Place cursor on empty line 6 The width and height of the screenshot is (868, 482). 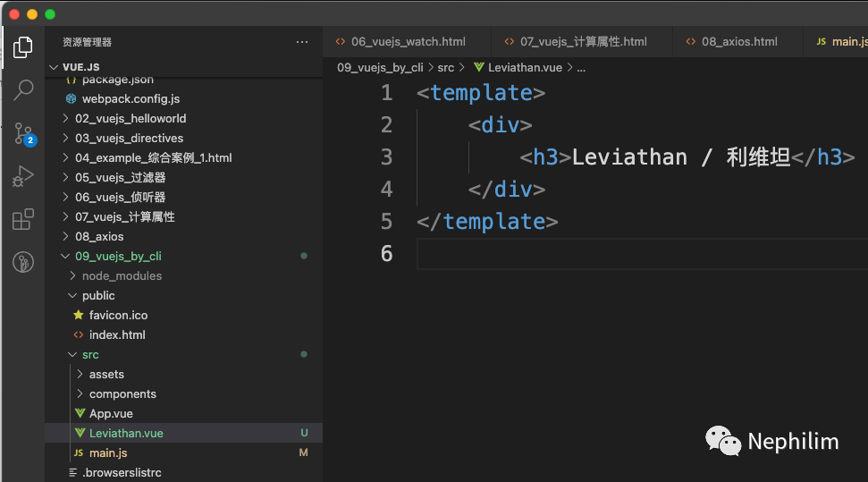point(626,254)
